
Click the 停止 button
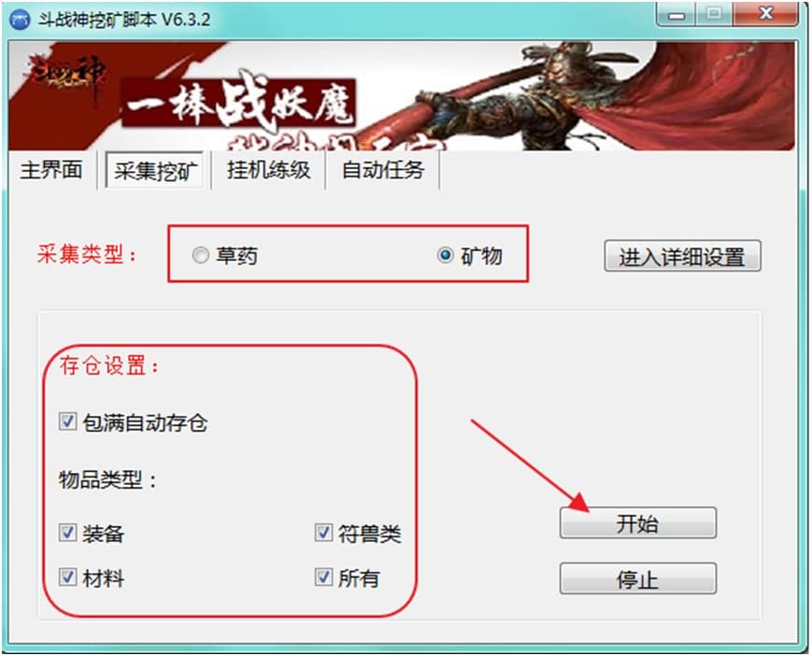pos(638,578)
